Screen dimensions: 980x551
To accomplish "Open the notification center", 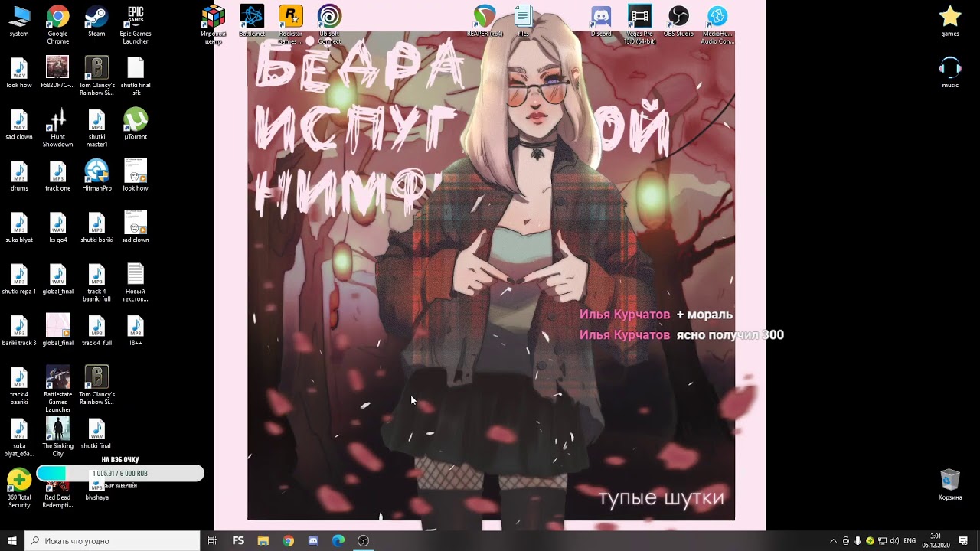I will (963, 541).
